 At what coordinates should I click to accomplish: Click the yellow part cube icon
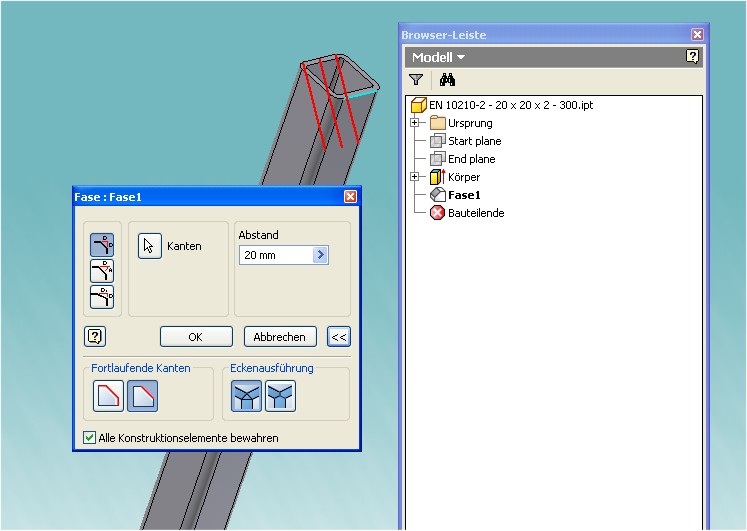click(418, 105)
